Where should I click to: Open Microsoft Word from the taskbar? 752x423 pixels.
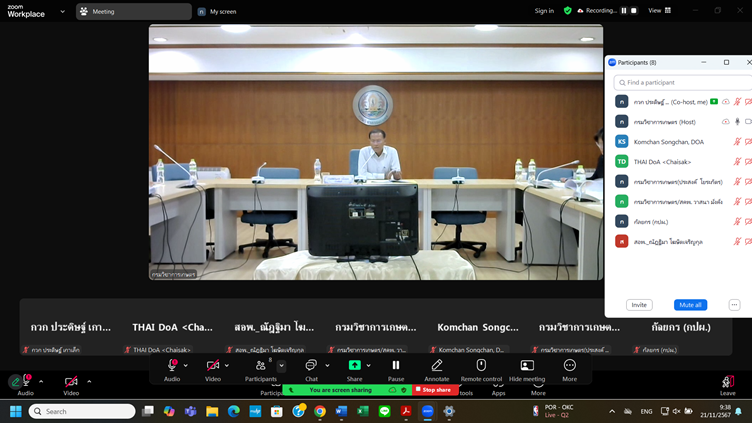coord(341,411)
